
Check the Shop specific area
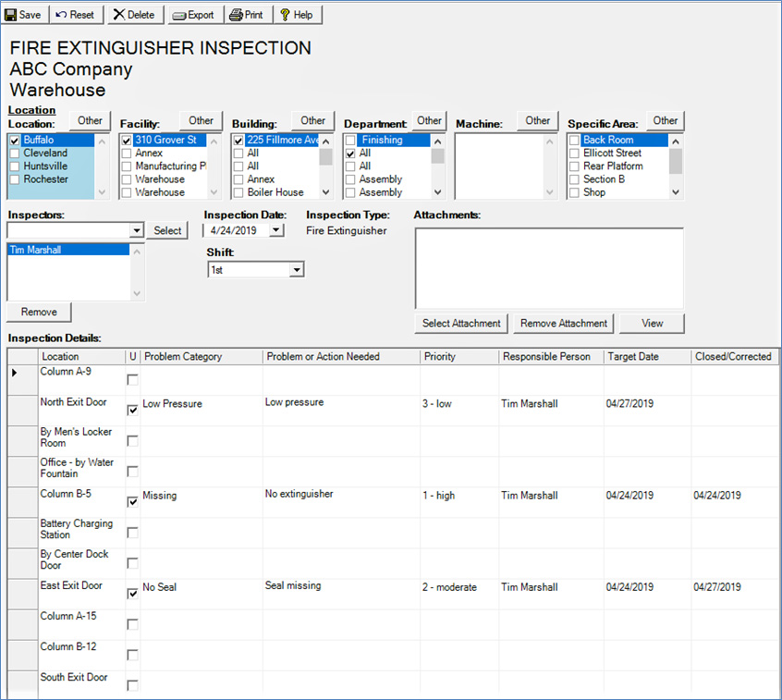(575, 192)
